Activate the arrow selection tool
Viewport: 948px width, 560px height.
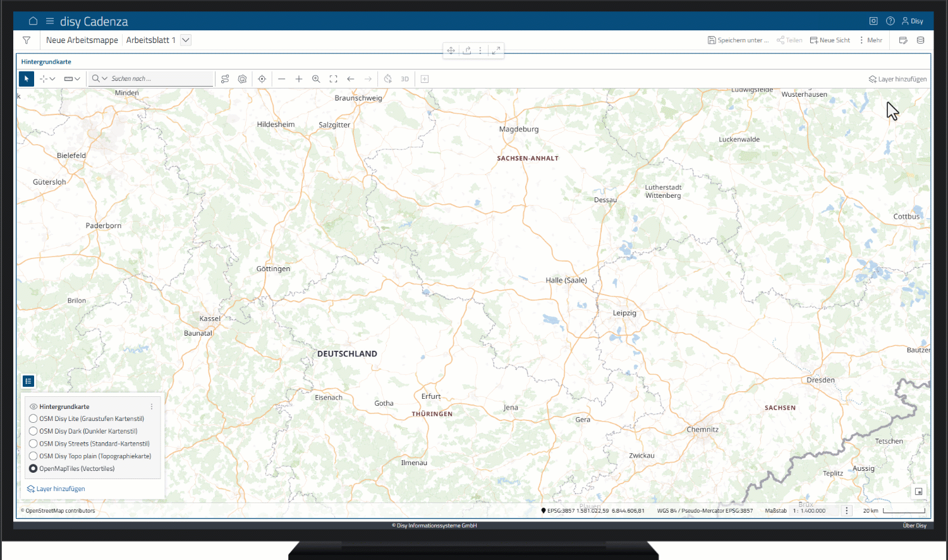click(x=26, y=79)
